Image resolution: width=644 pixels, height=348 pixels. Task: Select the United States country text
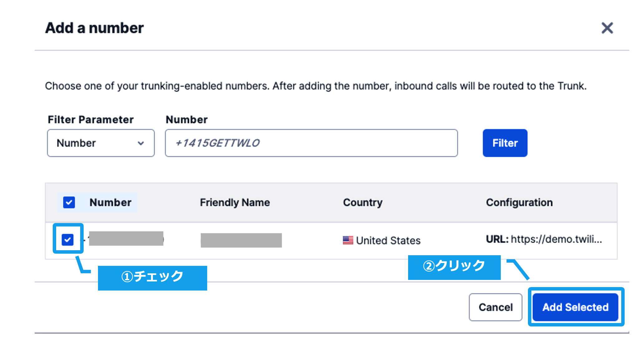pyautogui.click(x=388, y=241)
